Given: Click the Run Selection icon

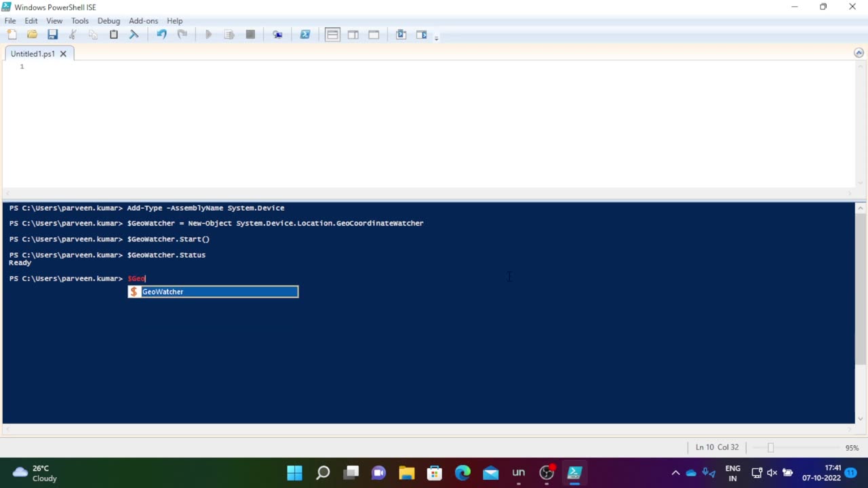Looking at the screenshot, I should (x=229, y=35).
